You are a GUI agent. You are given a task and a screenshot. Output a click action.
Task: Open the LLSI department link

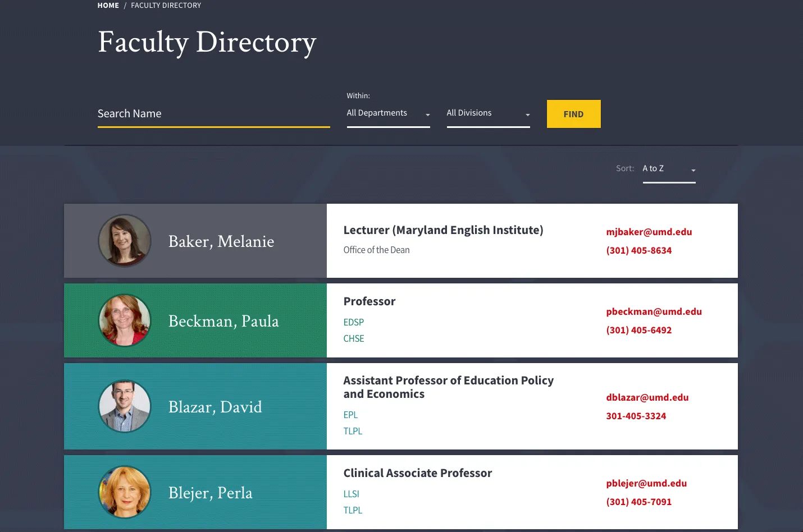point(351,494)
